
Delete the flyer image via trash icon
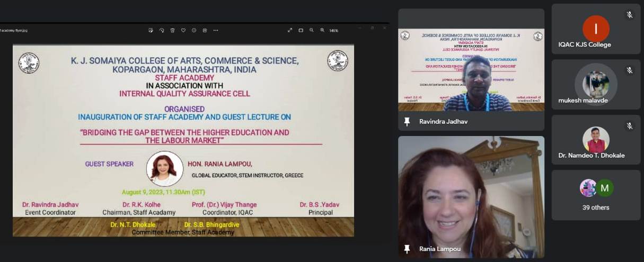pyautogui.click(x=172, y=30)
